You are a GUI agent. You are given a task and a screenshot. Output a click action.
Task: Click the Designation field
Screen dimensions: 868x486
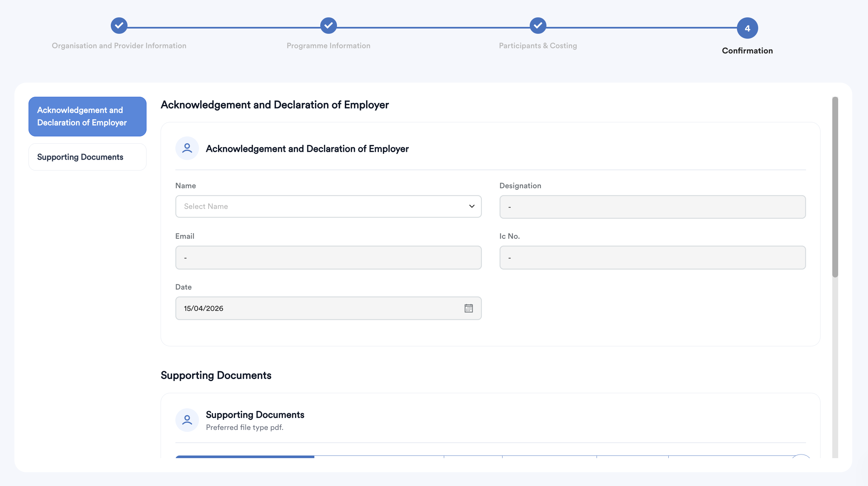652,207
